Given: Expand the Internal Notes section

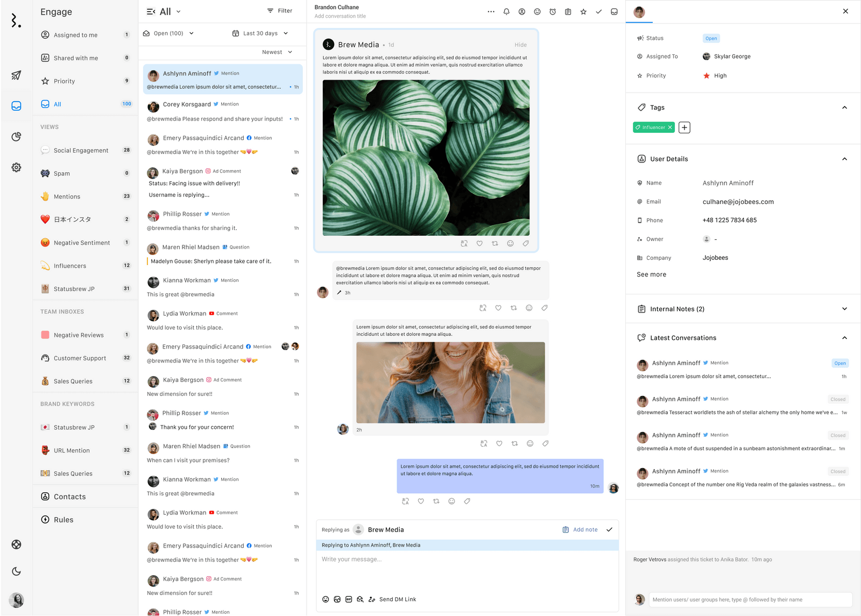Looking at the screenshot, I should coord(844,309).
